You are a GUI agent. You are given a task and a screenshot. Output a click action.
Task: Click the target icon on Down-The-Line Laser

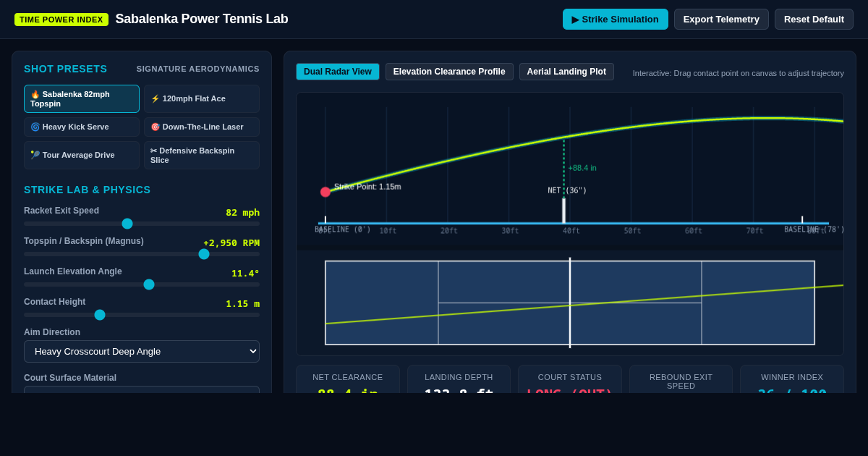tap(155, 127)
